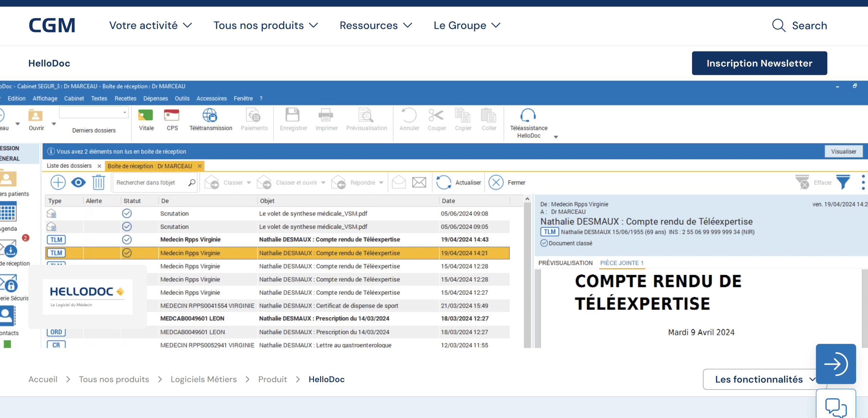Click the Copier toolbar icon
Screen dimensions: 868x418
[x=463, y=115]
